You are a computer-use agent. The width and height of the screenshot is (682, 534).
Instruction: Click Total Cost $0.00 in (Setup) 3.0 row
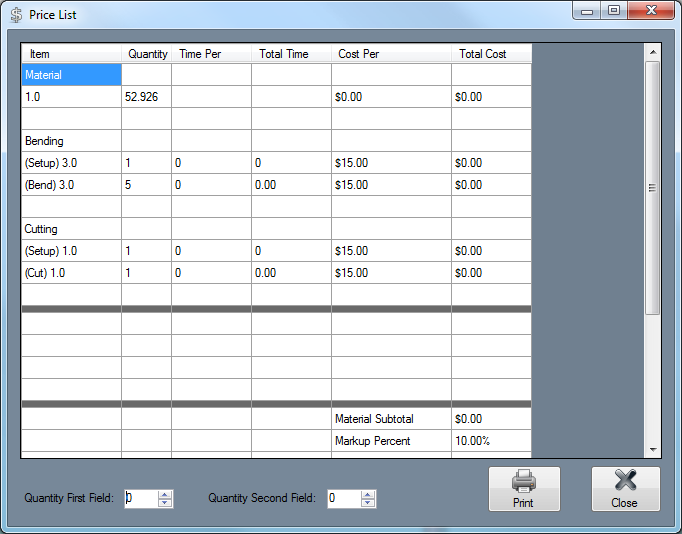click(491, 163)
